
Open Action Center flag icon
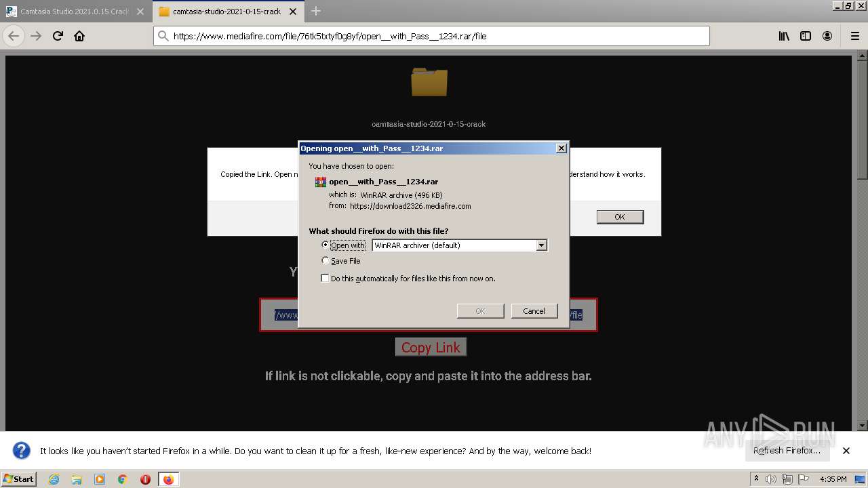pos(803,479)
